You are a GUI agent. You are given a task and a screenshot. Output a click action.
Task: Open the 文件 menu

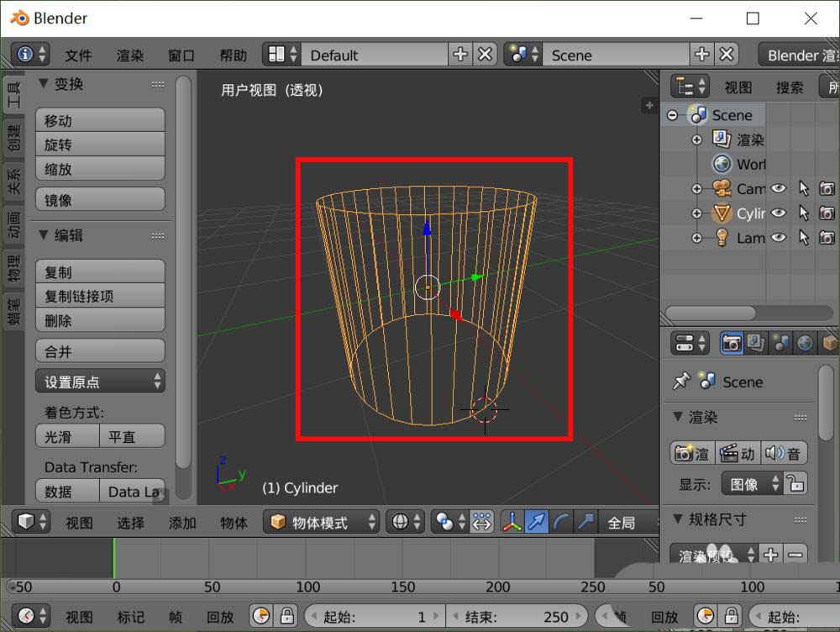78,55
